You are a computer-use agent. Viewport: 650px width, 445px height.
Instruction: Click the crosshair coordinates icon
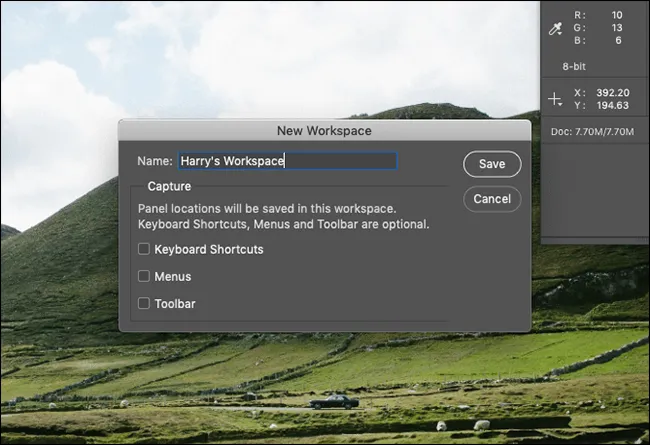click(556, 99)
